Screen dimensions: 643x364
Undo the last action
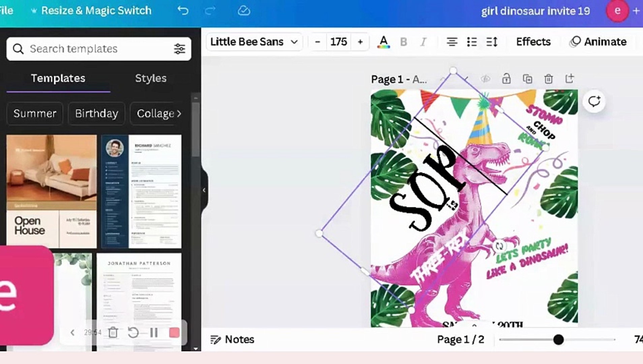183,10
